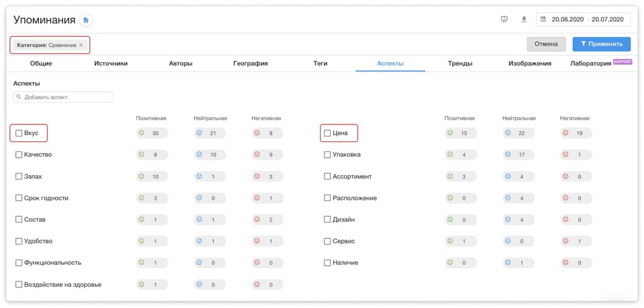This screenshot has width=644, height=308.
Task: Check the Цена aspect checkbox
Action: (x=327, y=133)
